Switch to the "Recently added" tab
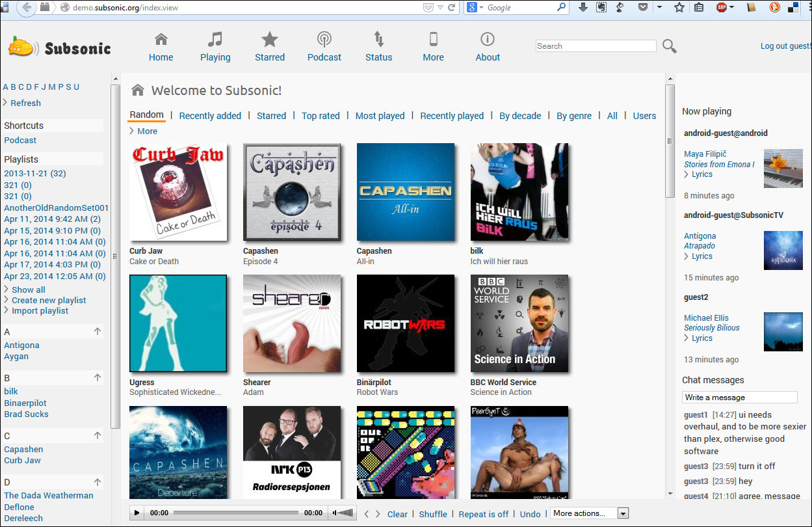This screenshot has height=527, width=812. click(210, 116)
